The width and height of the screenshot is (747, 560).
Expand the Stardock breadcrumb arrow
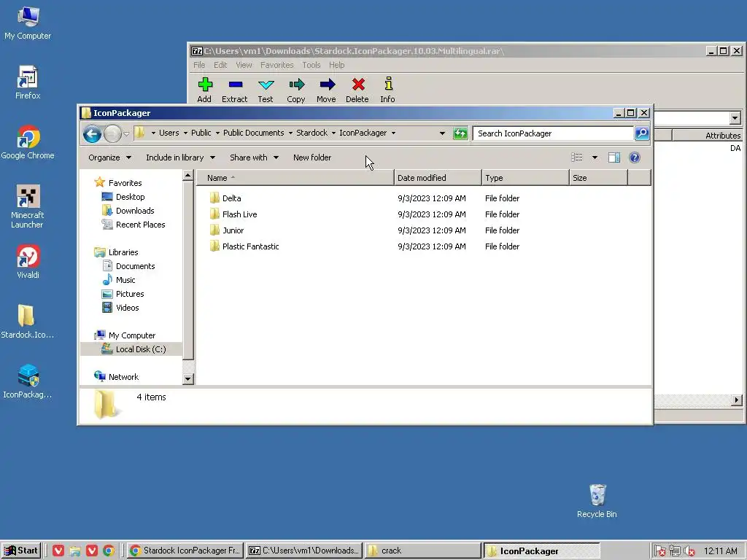tap(333, 133)
